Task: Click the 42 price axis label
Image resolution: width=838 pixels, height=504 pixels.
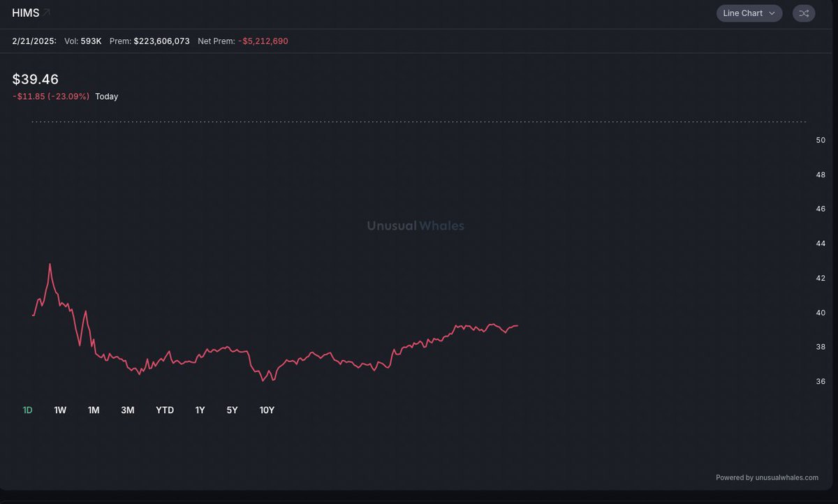Action: pos(821,278)
